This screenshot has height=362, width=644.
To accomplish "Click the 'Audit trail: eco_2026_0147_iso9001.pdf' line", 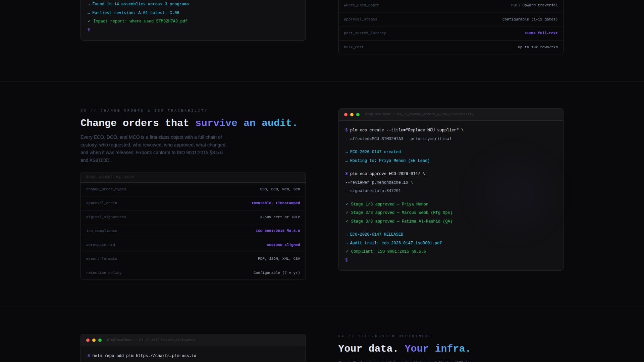I will (393, 243).
